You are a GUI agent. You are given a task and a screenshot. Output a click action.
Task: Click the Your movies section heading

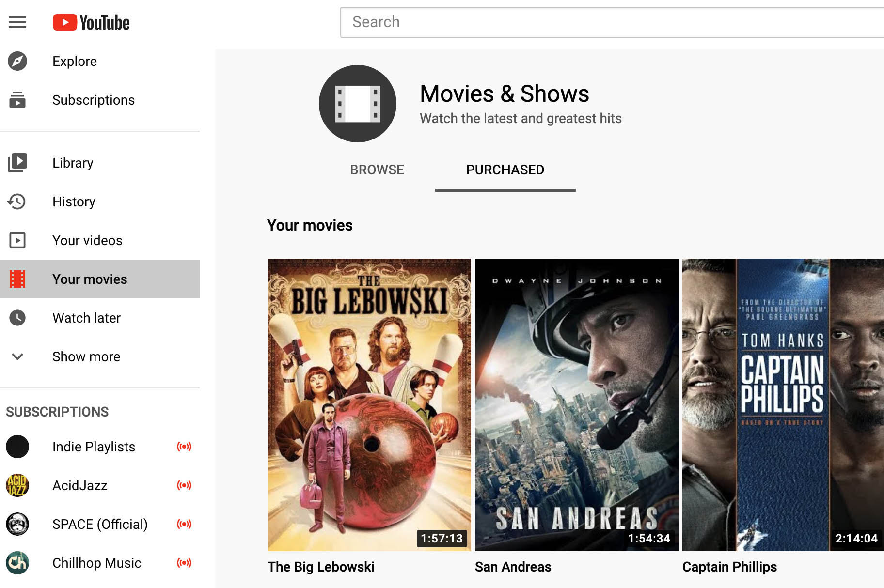coord(310,225)
